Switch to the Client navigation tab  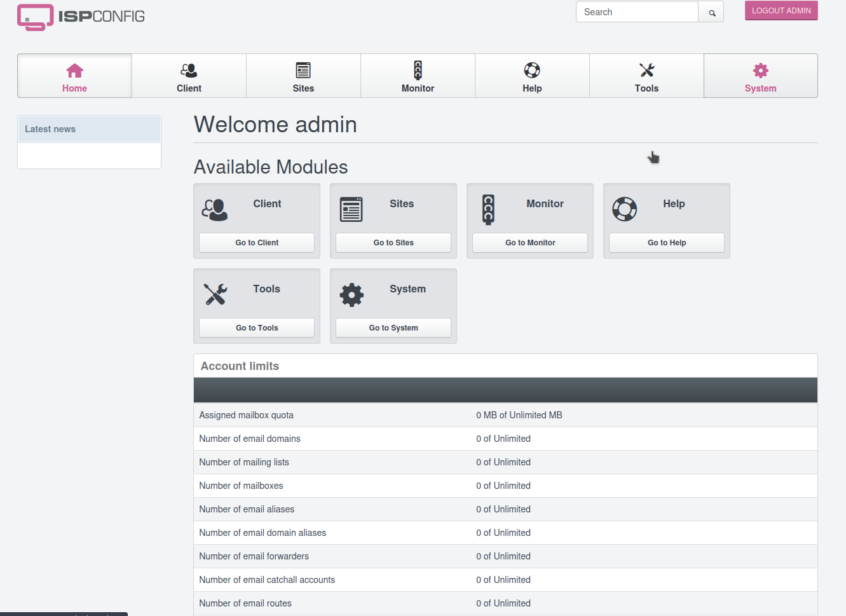tap(189, 76)
